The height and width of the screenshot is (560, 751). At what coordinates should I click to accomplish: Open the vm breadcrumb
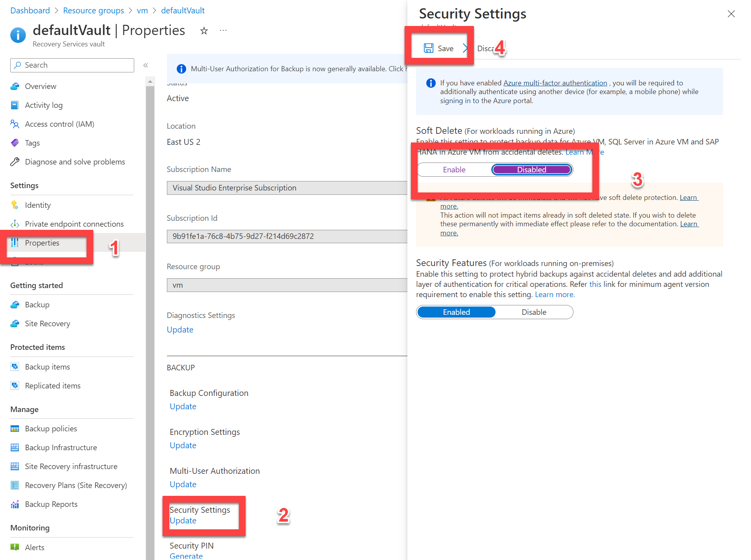(x=142, y=10)
